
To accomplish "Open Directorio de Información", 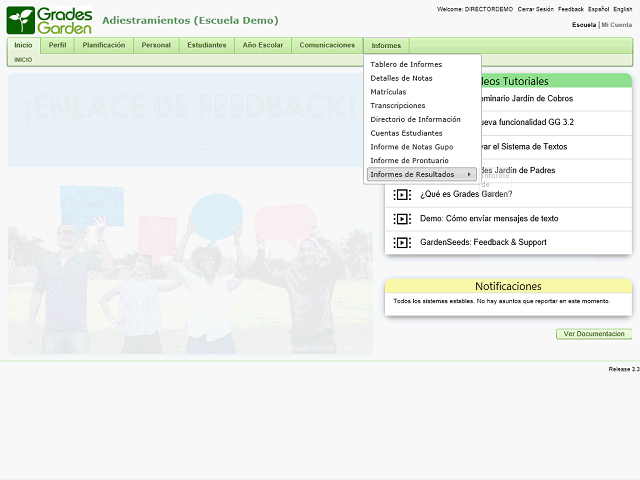I will pyautogui.click(x=416, y=120).
